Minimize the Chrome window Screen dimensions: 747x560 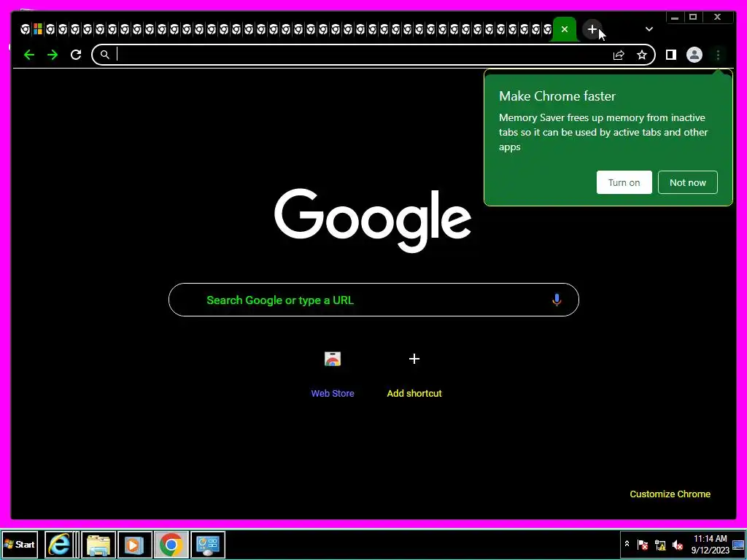(675, 17)
